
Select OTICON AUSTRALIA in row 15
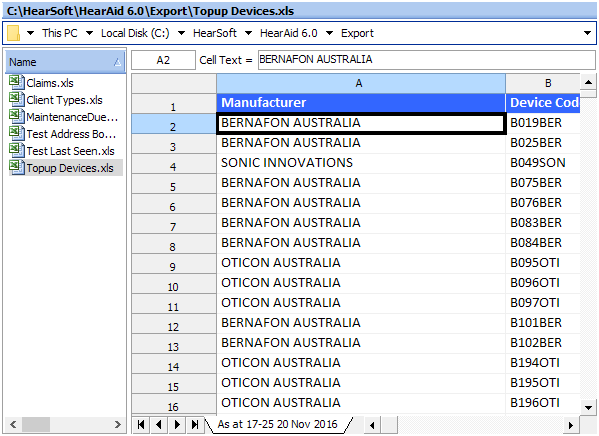coord(361,383)
